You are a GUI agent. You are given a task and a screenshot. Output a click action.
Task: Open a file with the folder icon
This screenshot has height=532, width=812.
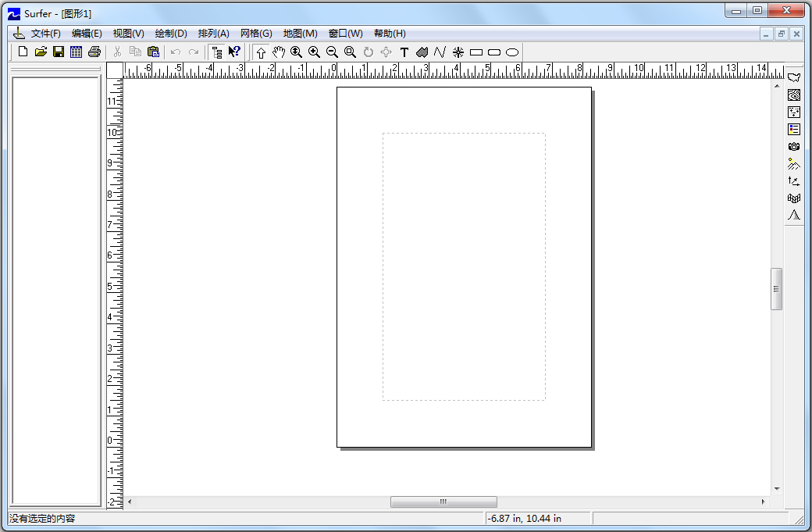click(x=41, y=52)
